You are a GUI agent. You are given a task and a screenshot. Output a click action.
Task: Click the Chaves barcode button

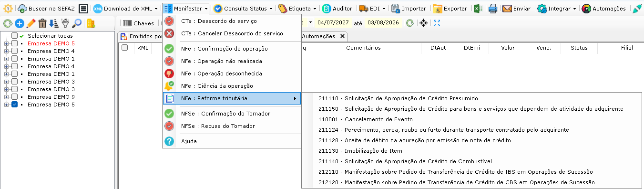point(138,23)
